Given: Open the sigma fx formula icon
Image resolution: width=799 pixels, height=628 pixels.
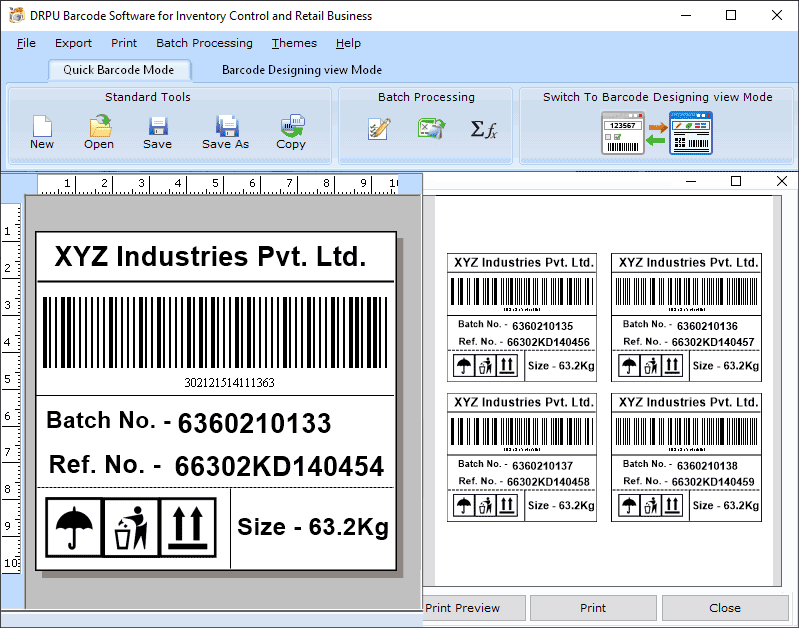Looking at the screenshot, I should tap(484, 129).
